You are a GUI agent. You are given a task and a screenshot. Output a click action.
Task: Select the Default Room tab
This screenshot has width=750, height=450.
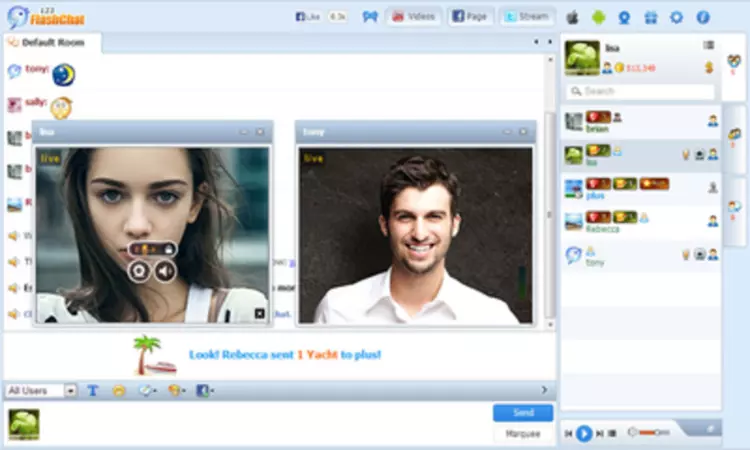(53, 43)
